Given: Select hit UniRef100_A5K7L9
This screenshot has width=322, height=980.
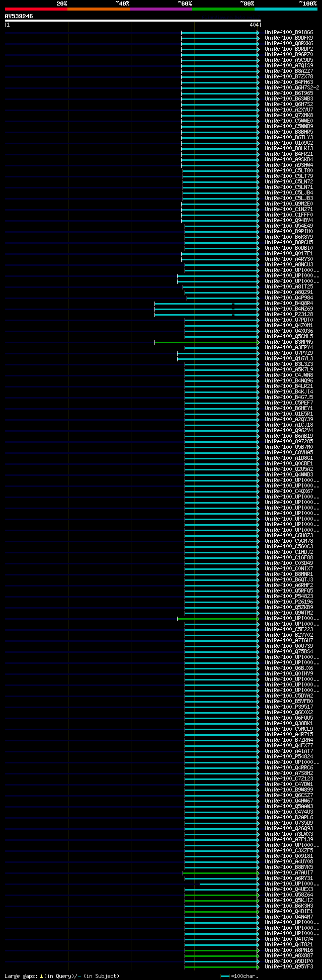Looking at the screenshot, I should (289, 369).
